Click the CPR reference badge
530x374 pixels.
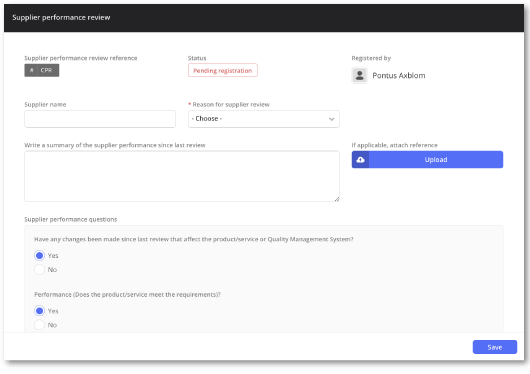[42, 70]
